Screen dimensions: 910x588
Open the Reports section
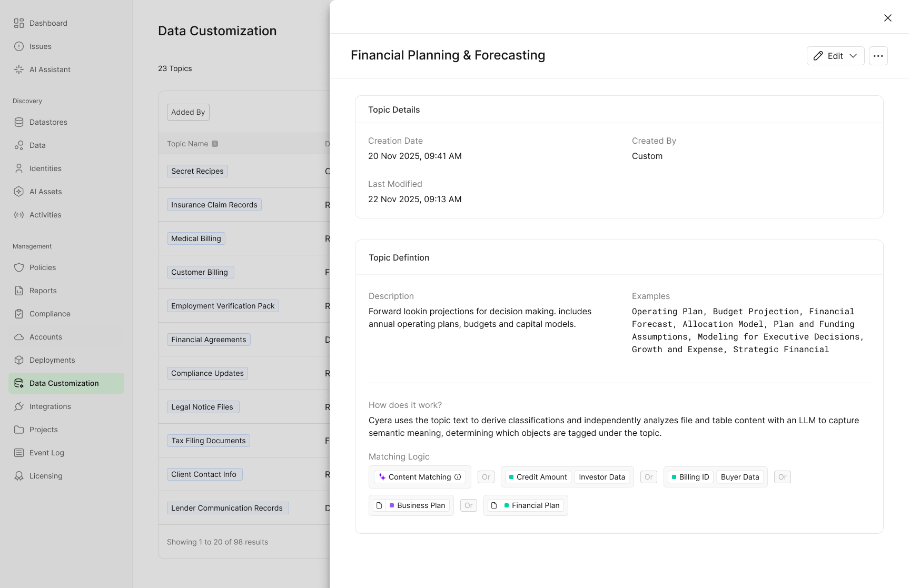point(43,290)
